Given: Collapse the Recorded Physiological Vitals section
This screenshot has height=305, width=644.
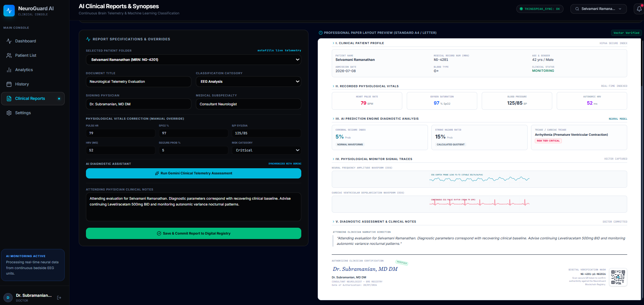Looking at the screenshot, I should point(333,86).
